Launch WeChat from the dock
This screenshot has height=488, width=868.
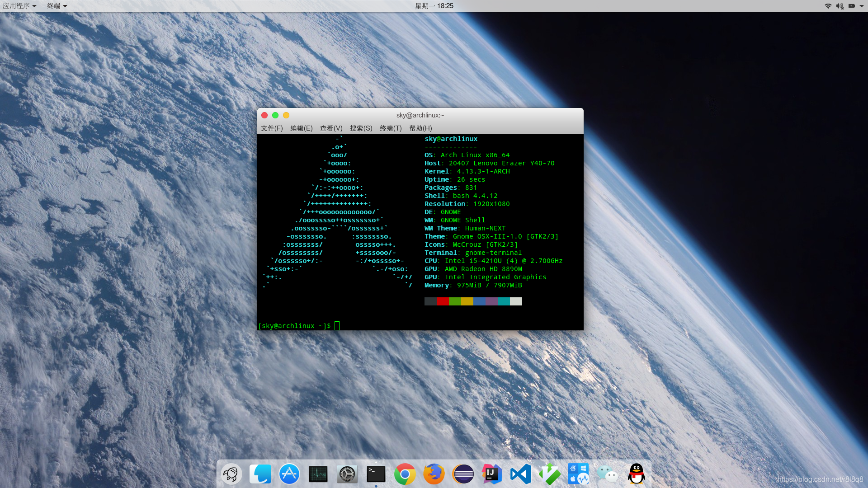click(608, 474)
